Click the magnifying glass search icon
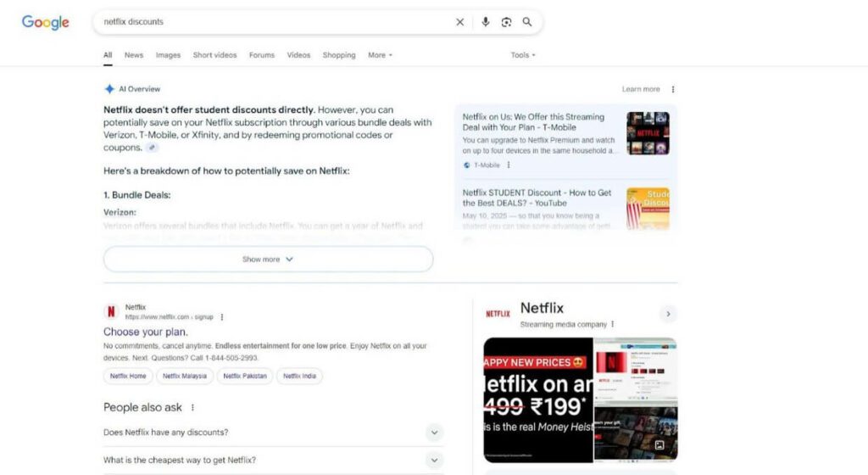 (527, 22)
